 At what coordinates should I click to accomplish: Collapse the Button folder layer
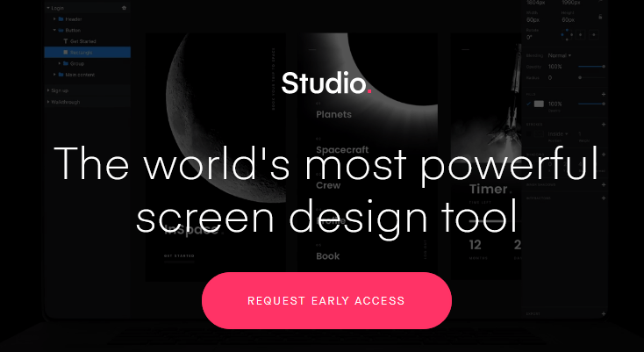pyautogui.click(x=54, y=30)
